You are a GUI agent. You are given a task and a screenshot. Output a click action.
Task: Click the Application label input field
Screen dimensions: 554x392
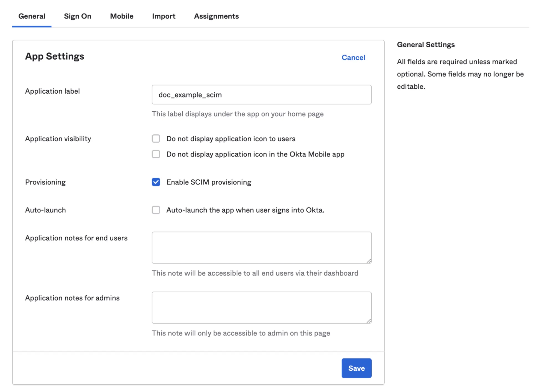261,94
